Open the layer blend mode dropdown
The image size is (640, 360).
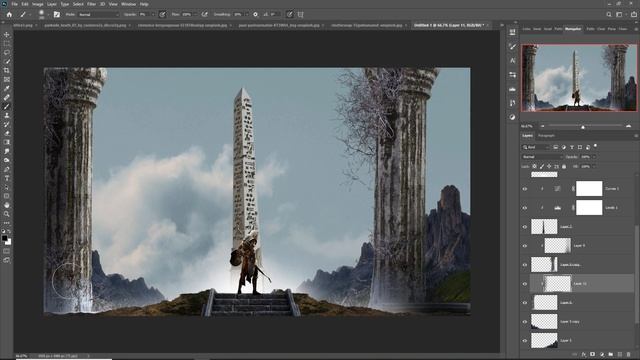click(x=541, y=157)
